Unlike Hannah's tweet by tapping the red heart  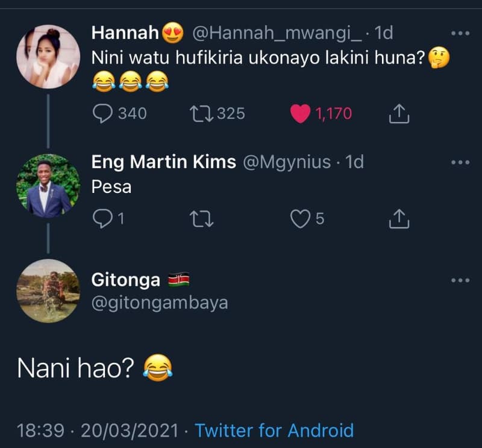tap(301, 112)
